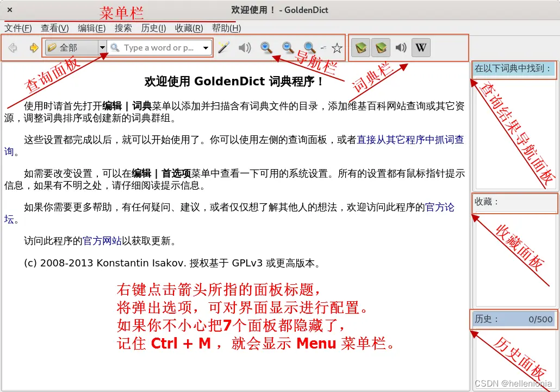Toggle the Wikipedia W dictionary icon

(x=421, y=47)
